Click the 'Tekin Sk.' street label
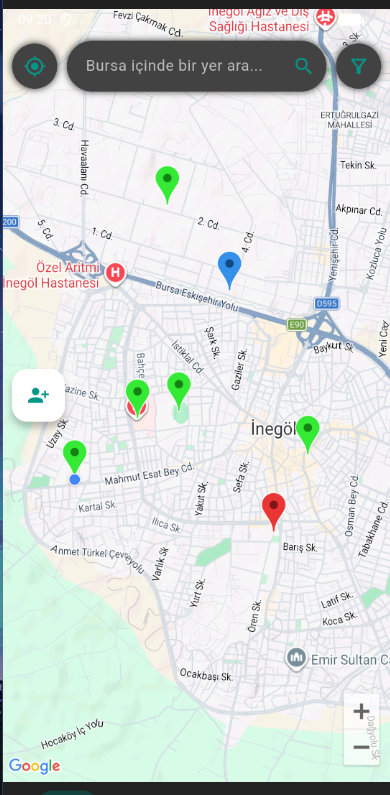 click(358, 165)
